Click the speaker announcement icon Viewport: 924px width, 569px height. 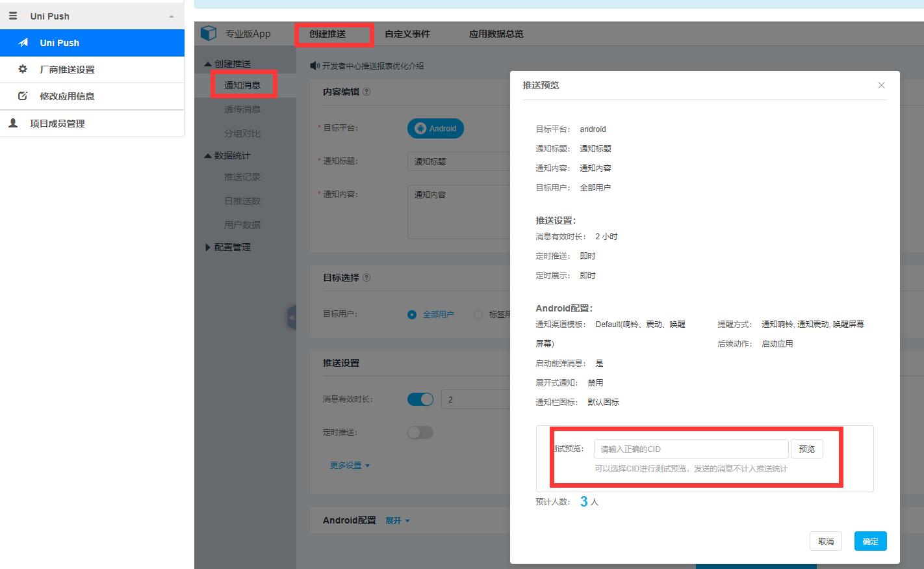click(x=315, y=66)
